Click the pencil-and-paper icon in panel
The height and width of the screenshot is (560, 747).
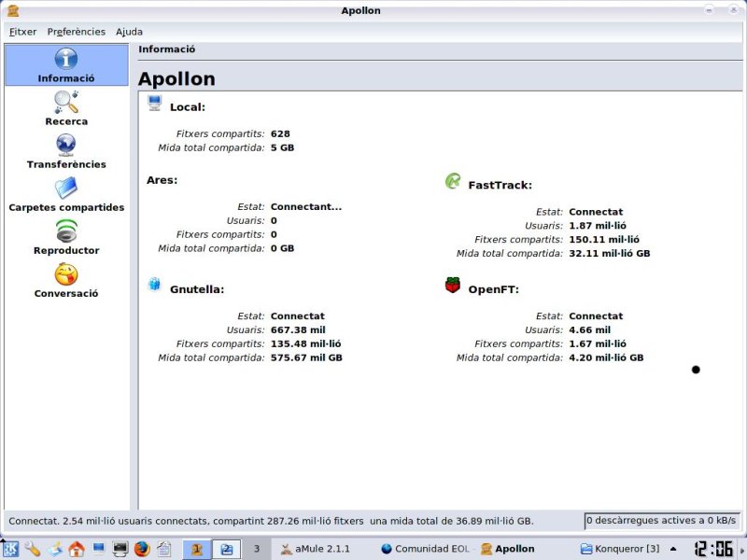coord(54,549)
